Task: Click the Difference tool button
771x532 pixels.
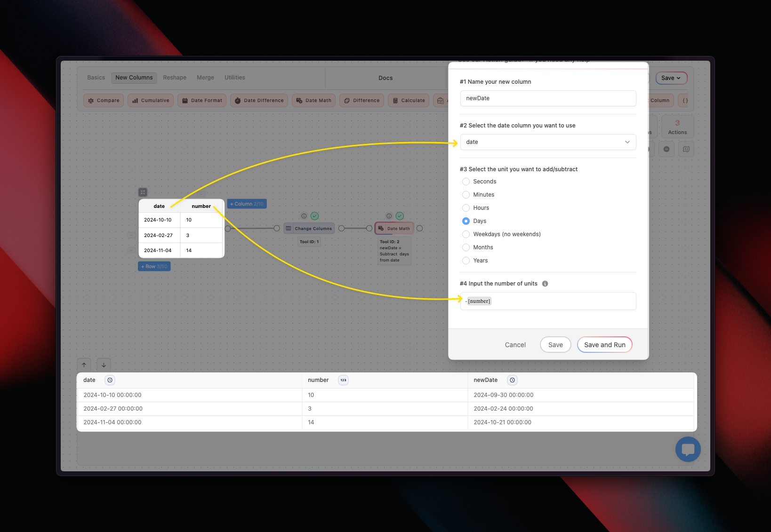Action: 361,100
